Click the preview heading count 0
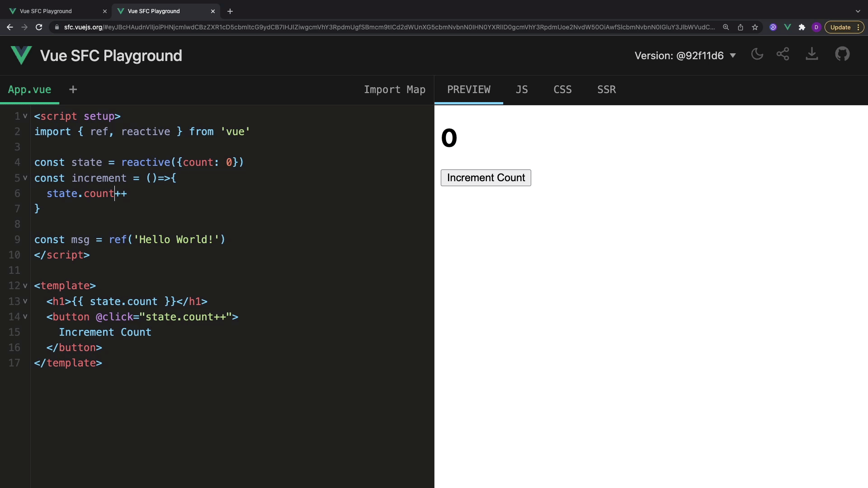 pos(449,138)
